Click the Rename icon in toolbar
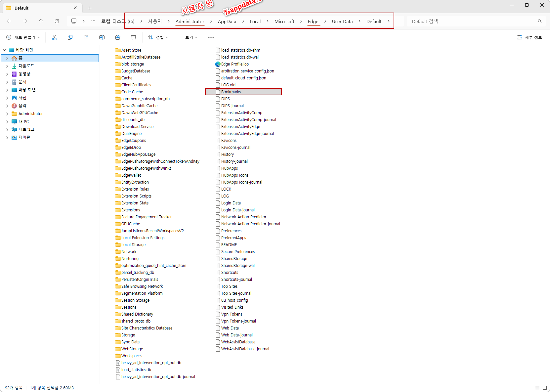This screenshot has height=392, width=550. [102, 37]
